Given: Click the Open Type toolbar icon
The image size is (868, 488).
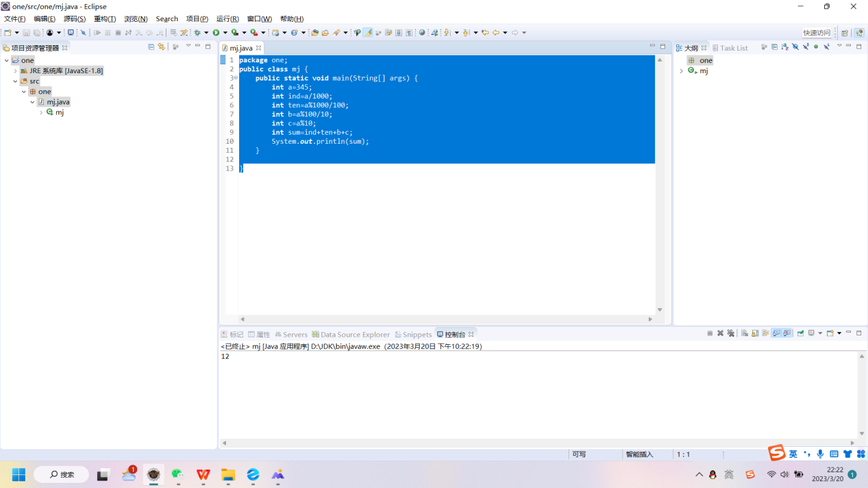Looking at the screenshot, I should 314,32.
